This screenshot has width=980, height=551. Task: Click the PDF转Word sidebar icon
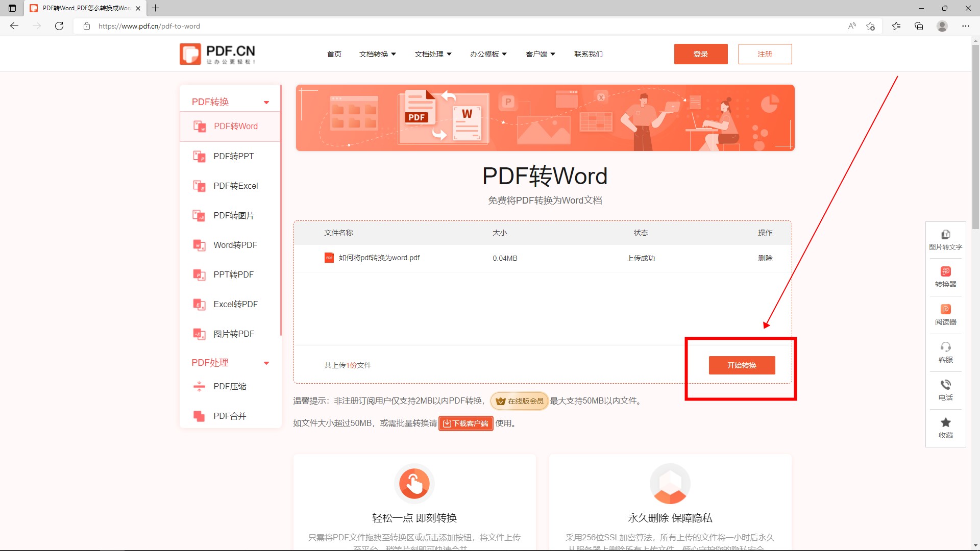click(199, 126)
